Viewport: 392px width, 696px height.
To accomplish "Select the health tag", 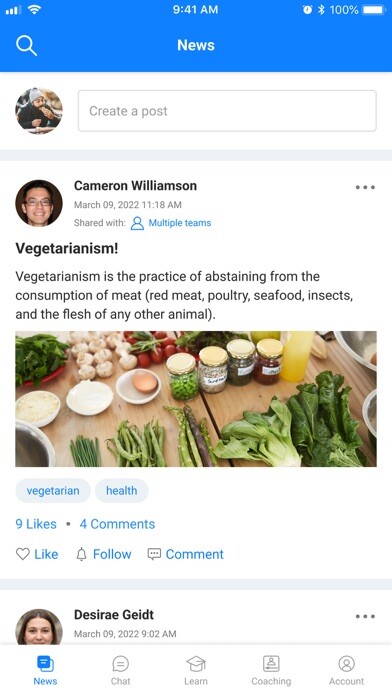I will pyautogui.click(x=122, y=491).
